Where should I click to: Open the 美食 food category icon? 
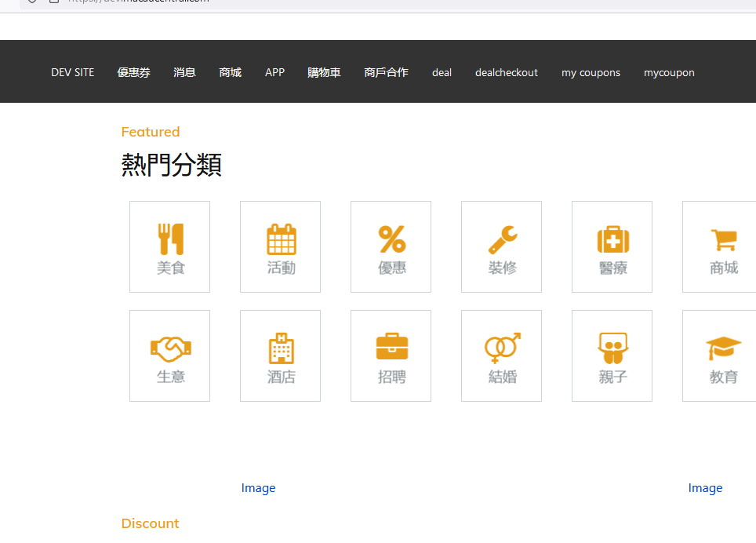170,239
